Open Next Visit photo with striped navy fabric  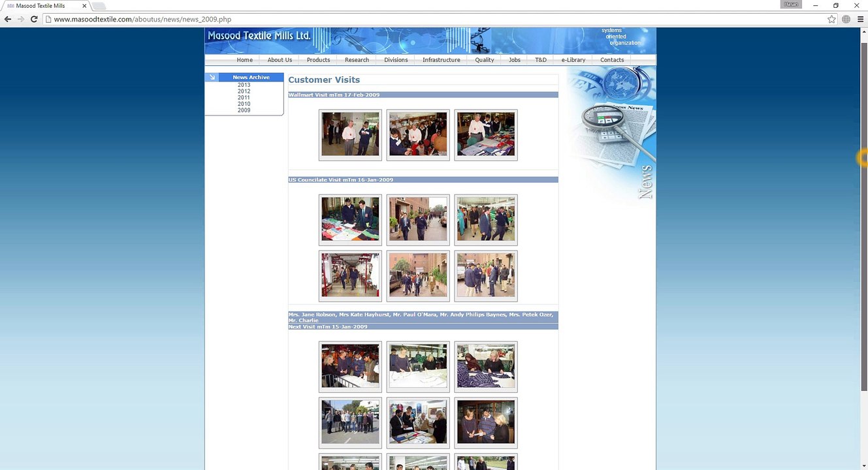(486, 366)
